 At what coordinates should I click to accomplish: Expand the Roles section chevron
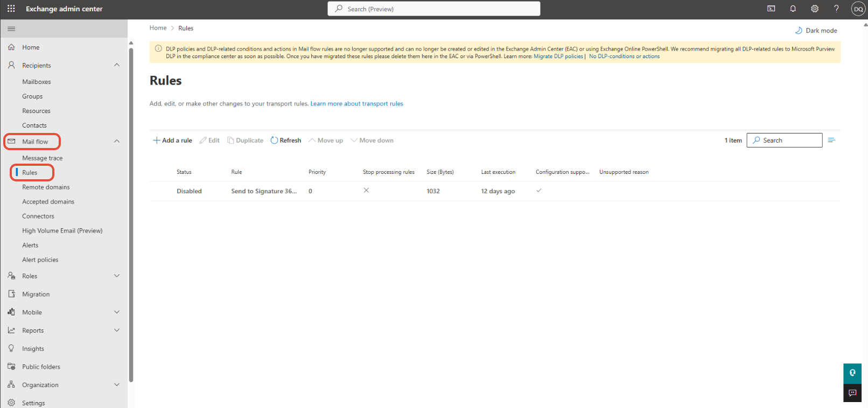point(117,276)
